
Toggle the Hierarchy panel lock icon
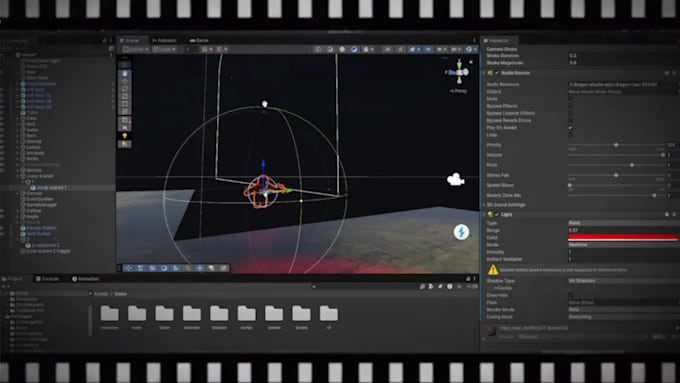105,40
